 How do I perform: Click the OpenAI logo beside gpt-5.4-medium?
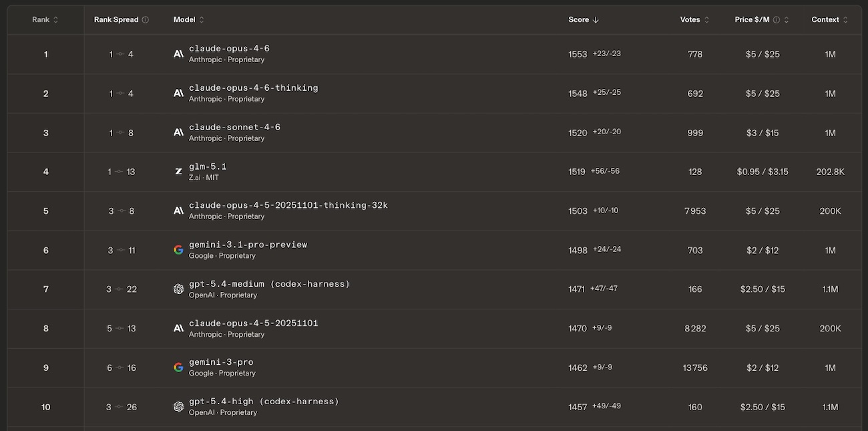178,289
